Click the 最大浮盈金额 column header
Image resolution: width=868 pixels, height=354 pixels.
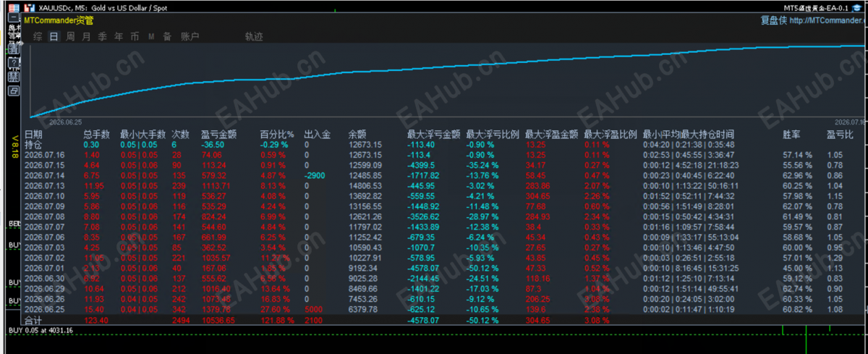click(551, 135)
